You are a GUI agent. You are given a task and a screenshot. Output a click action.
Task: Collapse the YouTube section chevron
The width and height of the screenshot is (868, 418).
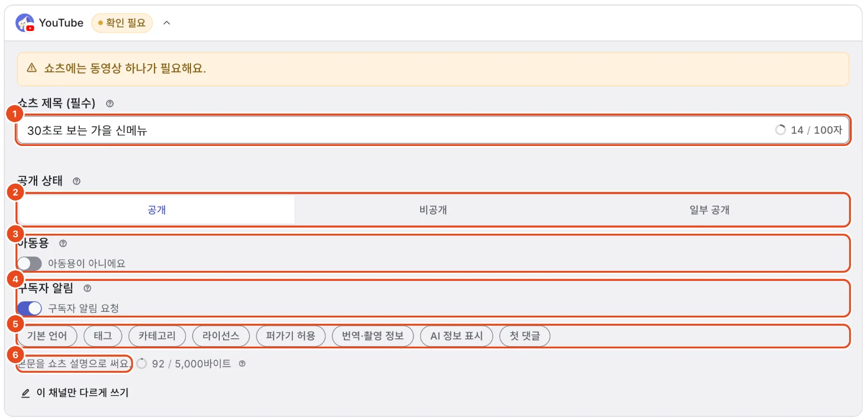(x=167, y=23)
